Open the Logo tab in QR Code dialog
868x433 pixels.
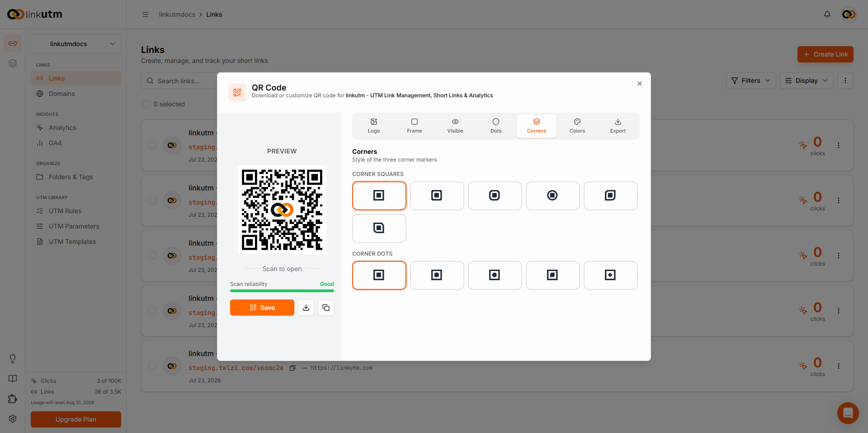tap(374, 126)
